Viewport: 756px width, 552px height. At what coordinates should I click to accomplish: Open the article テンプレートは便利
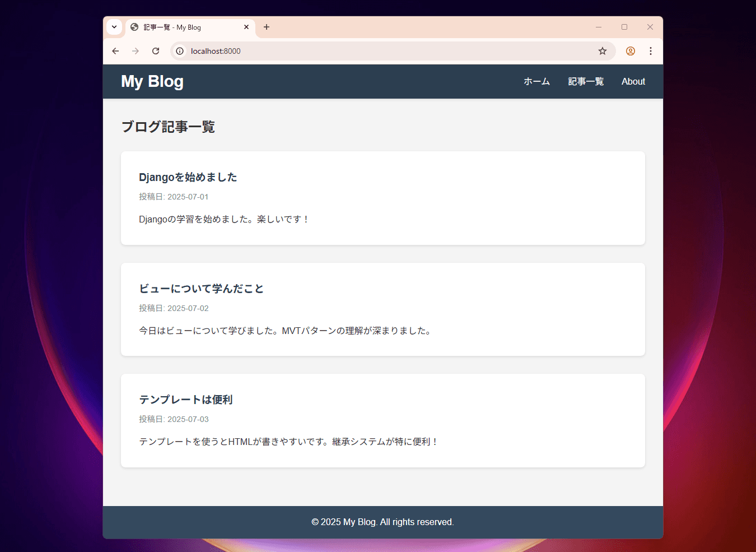pyautogui.click(x=186, y=400)
